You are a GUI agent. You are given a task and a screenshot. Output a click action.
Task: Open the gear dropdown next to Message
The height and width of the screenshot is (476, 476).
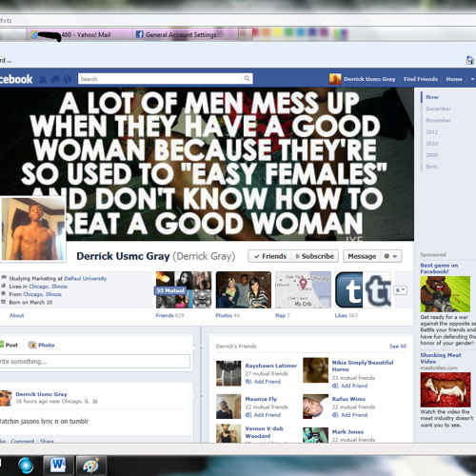pyautogui.click(x=390, y=256)
